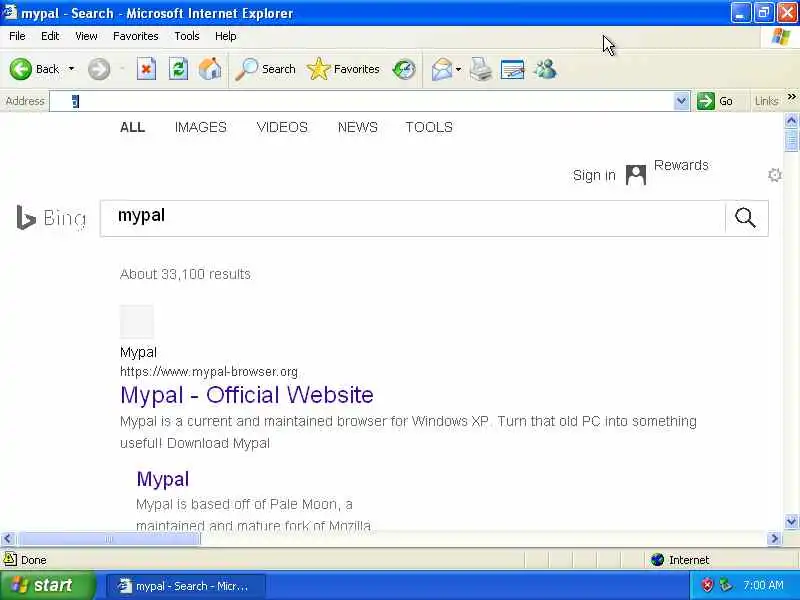Click the horizontal scrollbar thumb

click(108, 539)
